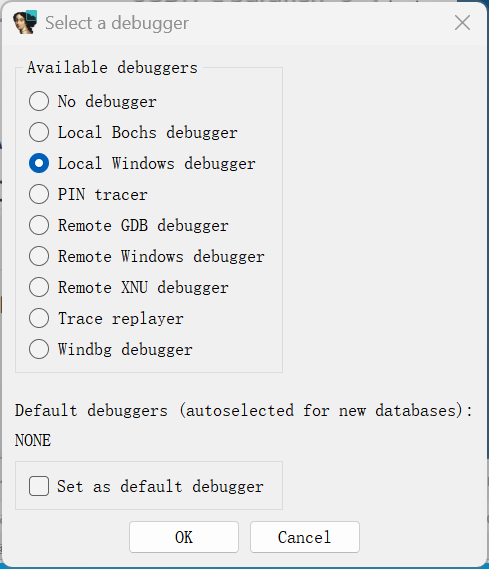The height and width of the screenshot is (569, 489).
Task: Click the NONE default debuggers value
Action: 33,440
